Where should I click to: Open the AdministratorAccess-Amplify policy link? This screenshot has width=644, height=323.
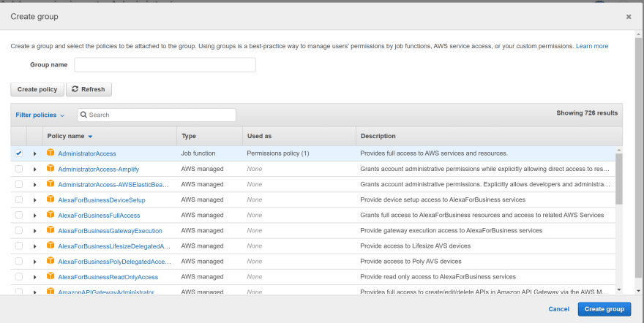[x=99, y=170]
